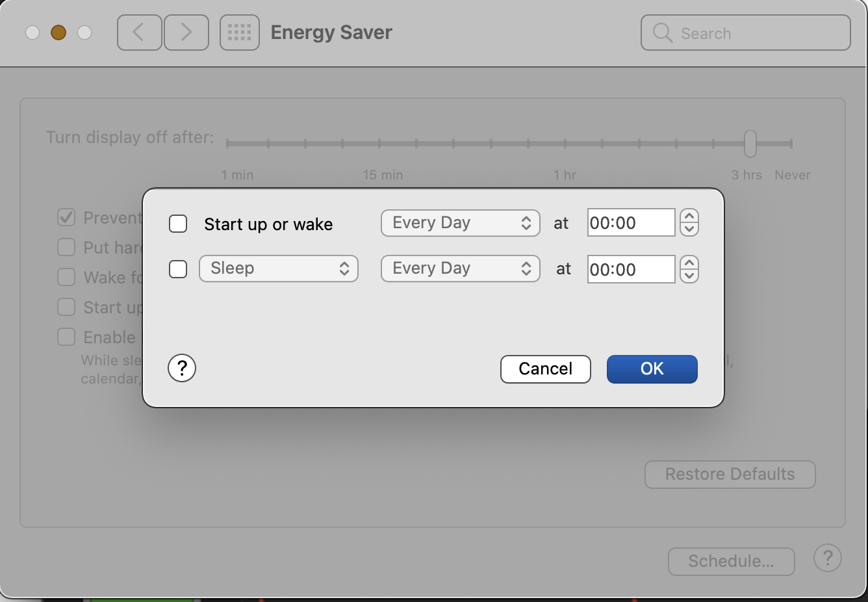Open Every Day dropdown for start up

point(460,223)
